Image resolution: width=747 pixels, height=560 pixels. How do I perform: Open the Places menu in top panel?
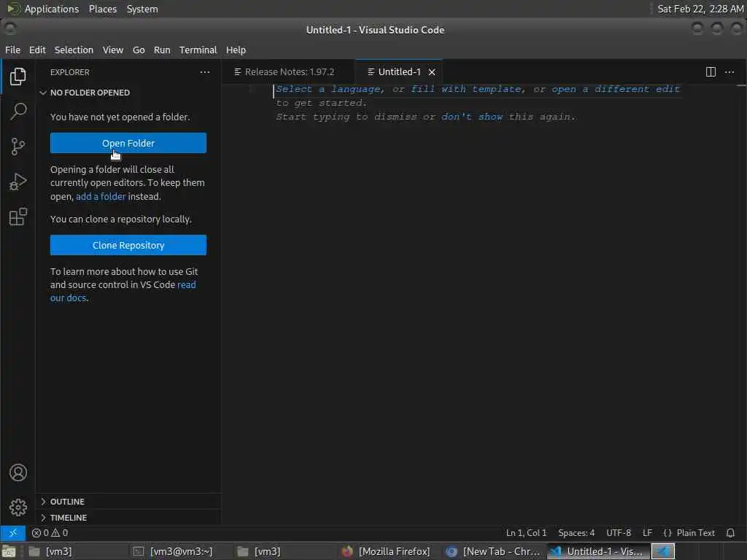pos(102,9)
